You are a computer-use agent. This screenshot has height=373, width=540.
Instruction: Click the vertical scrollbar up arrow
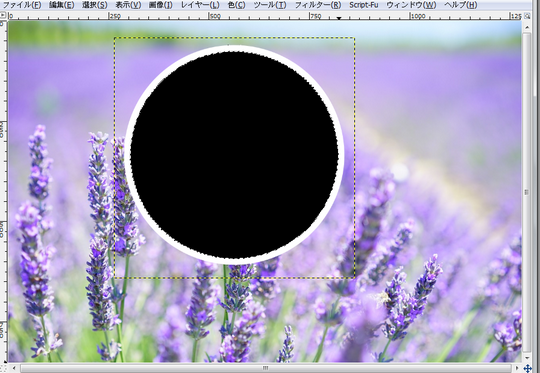[527, 27]
